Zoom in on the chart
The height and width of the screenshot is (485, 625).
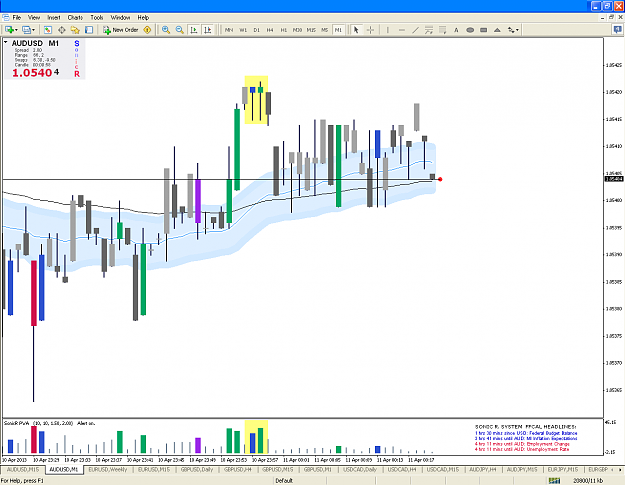pyautogui.click(x=166, y=30)
